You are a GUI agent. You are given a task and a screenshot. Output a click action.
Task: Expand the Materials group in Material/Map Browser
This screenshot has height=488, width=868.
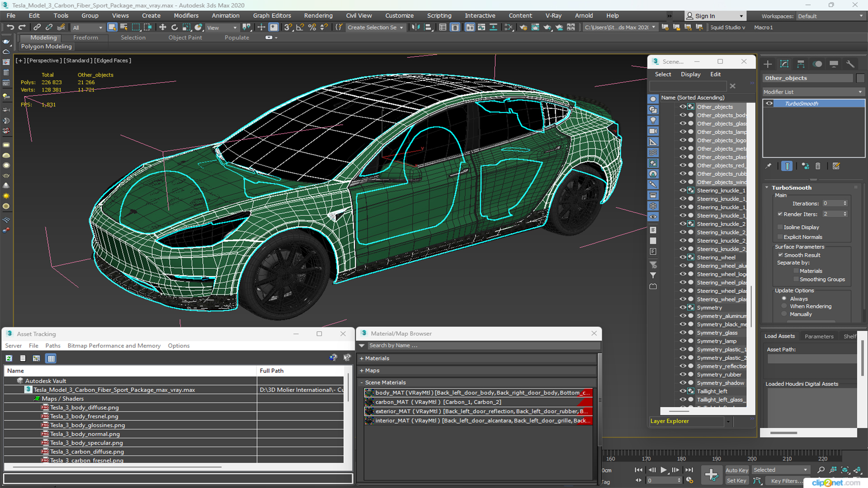362,358
